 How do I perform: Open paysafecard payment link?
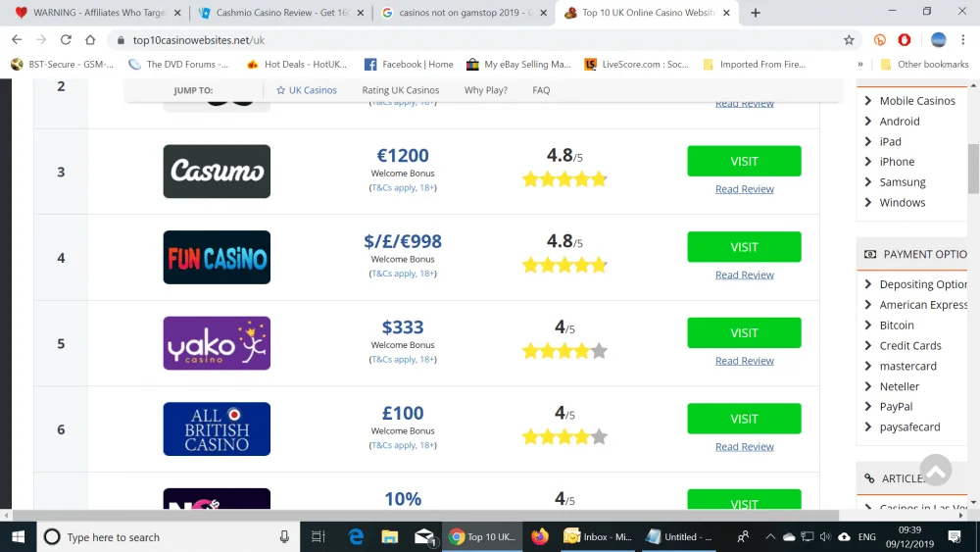[909, 427]
